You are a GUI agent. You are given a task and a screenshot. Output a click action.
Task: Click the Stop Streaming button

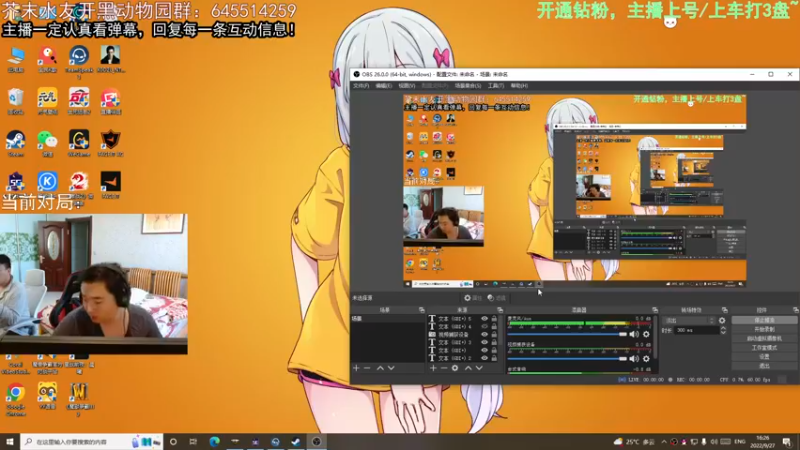(764, 320)
